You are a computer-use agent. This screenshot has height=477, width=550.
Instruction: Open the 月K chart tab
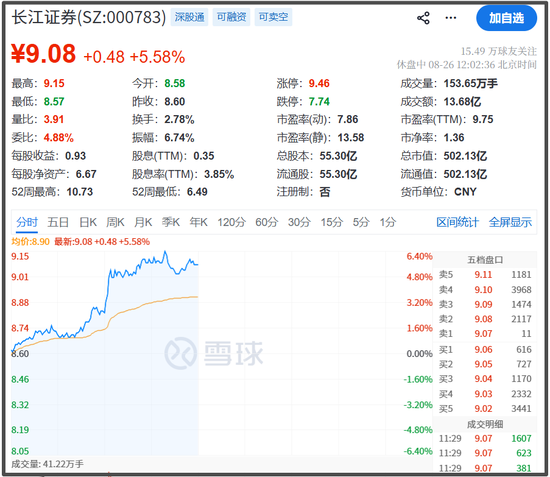click(143, 222)
